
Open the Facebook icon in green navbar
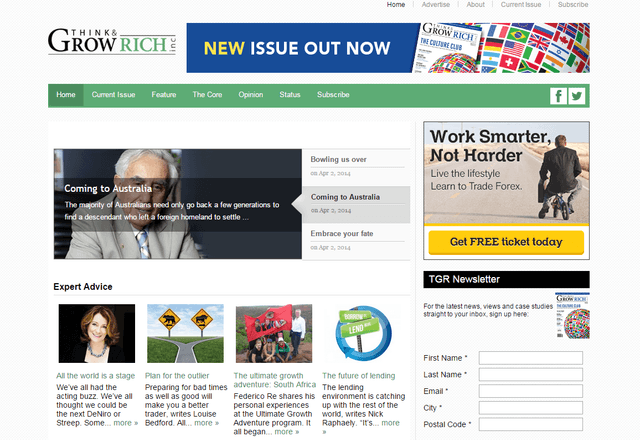(558, 96)
